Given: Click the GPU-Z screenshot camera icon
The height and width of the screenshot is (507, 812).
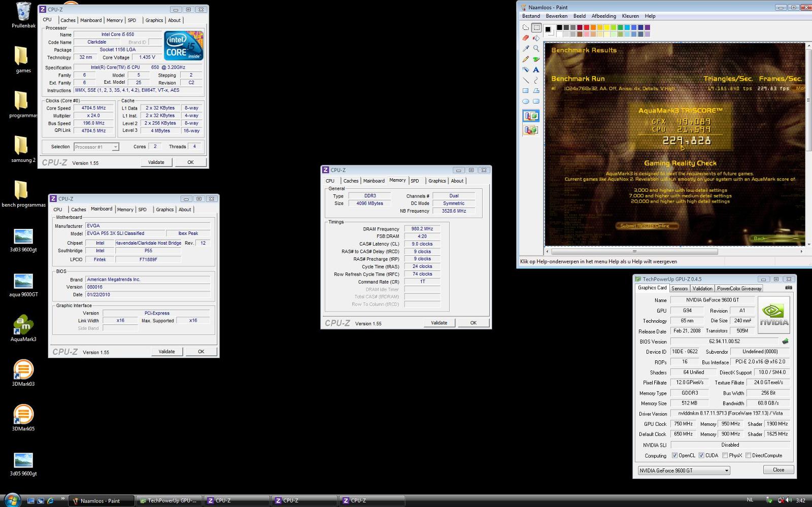Looking at the screenshot, I should (x=788, y=288).
